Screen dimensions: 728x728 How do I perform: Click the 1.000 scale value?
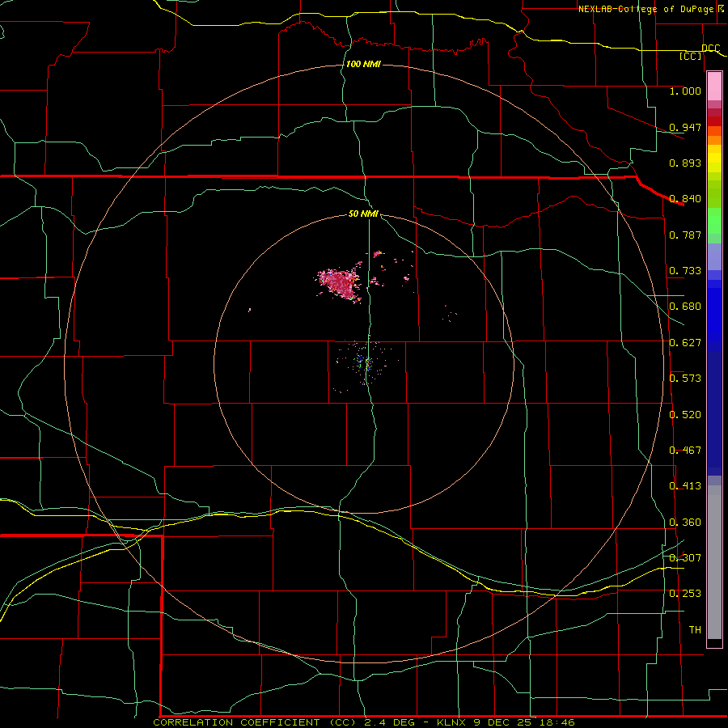click(x=685, y=91)
